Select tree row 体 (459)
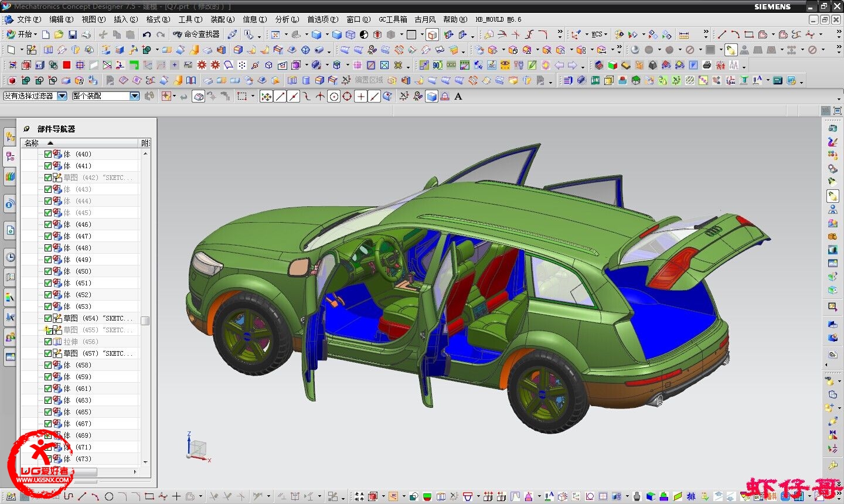This screenshot has height=504, width=844. 80,377
